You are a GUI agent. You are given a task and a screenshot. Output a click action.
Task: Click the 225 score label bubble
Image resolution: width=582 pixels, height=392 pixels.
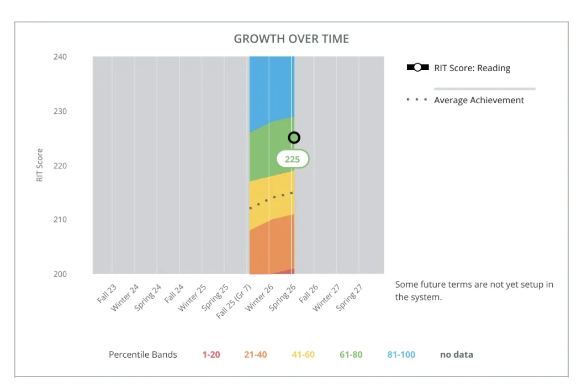[293, 159]
